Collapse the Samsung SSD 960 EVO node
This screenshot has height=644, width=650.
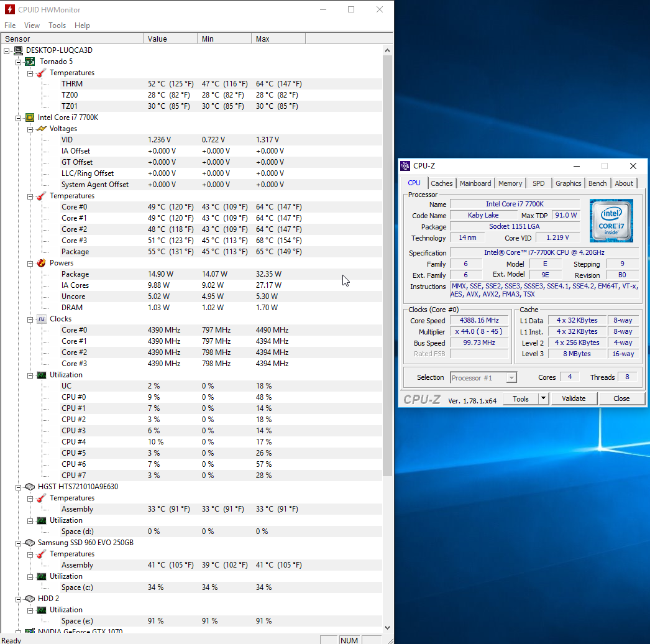pos(18,543)
